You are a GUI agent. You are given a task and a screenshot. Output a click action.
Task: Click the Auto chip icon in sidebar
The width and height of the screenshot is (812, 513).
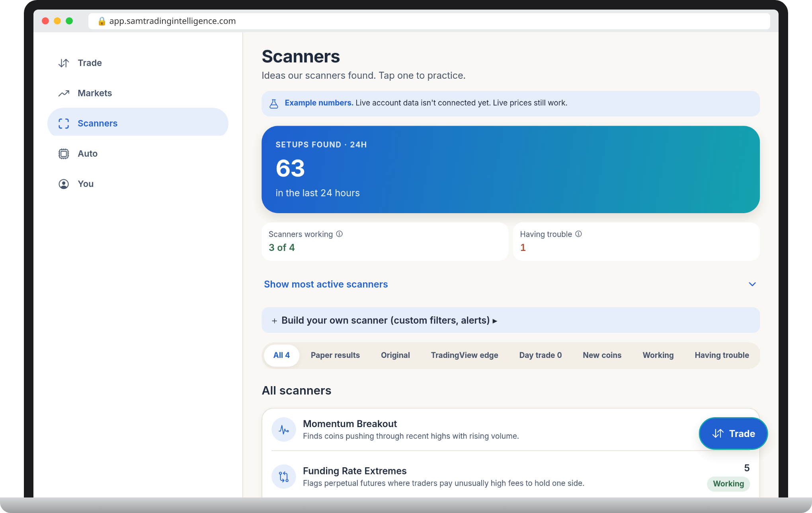tap(64, 154)
